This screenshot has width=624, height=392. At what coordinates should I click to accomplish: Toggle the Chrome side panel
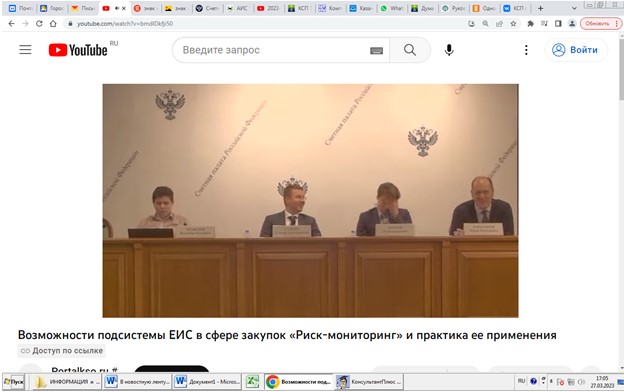(558, 23)
